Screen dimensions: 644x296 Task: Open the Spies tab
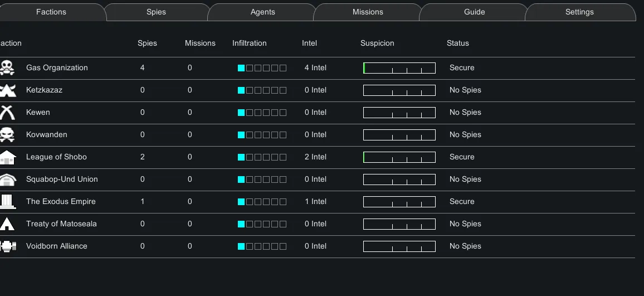point(156,12)
